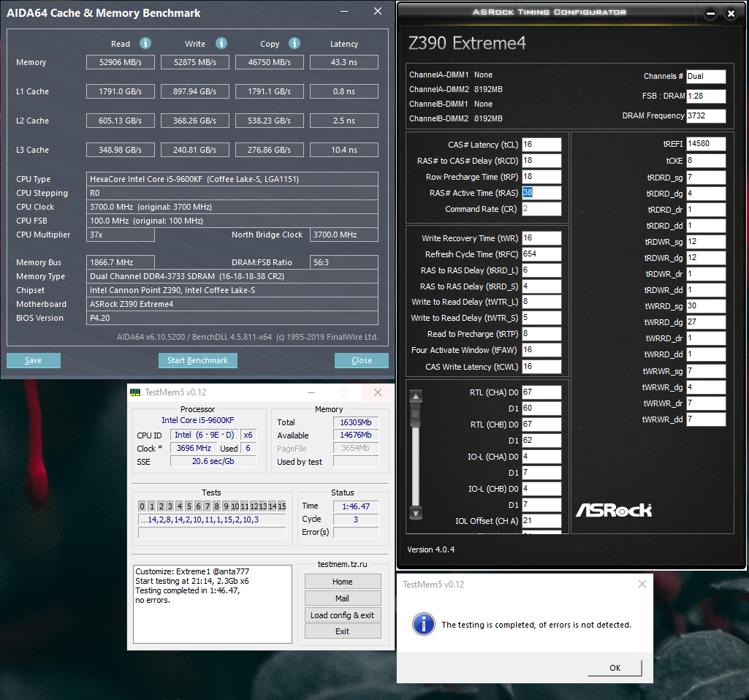Click the RAS# Active Time (tRAS) field

(541, 192)
